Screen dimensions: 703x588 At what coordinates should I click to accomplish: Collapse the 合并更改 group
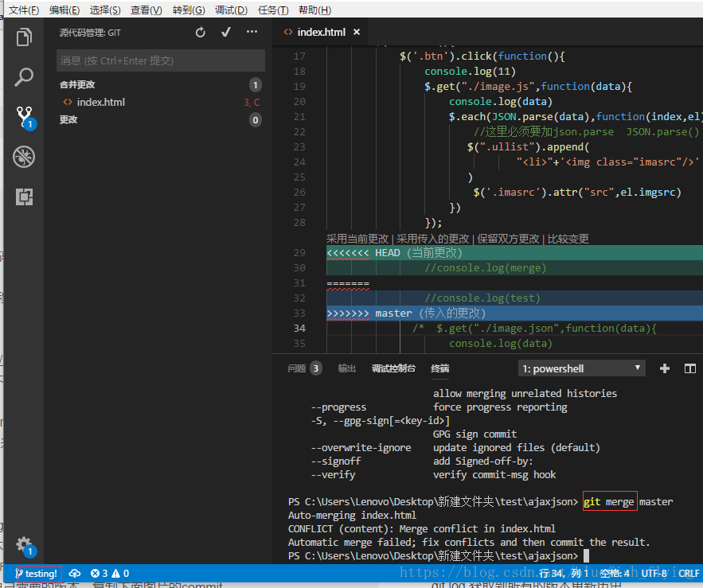click(x=77, y=84)
